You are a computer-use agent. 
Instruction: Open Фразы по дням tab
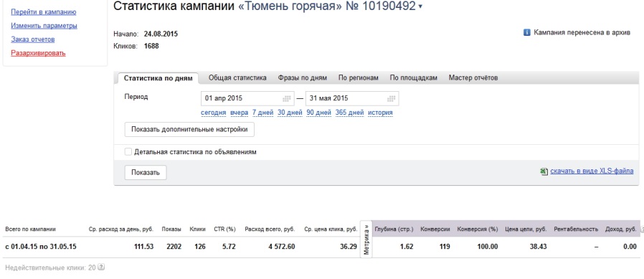coord(303,77)
